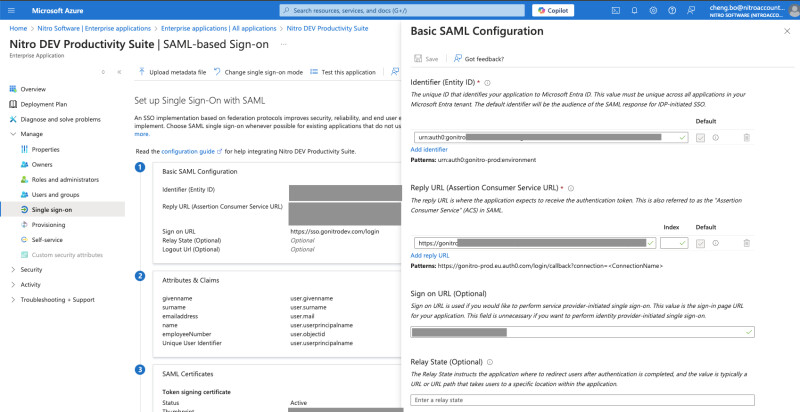The image size is (800, 412).
Task: Click the Reply URL input field
Action: pyautogui.click(x=535, y=243)
